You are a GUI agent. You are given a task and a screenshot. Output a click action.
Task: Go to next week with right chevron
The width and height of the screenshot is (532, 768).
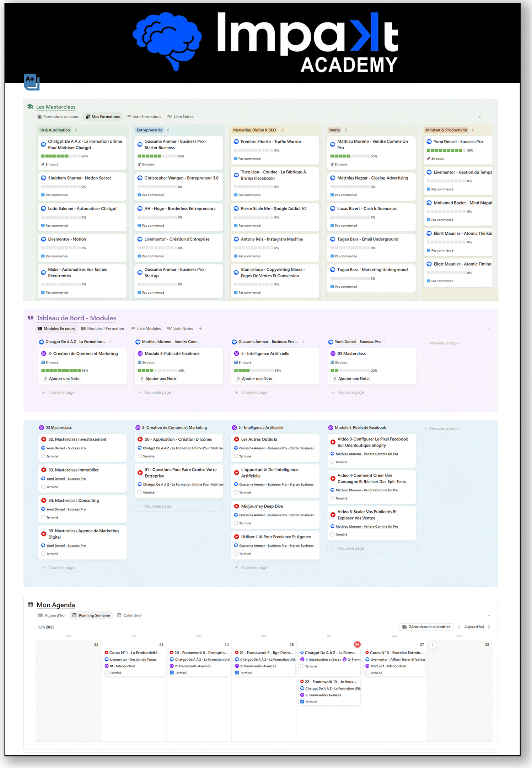(x=489, y=627)
